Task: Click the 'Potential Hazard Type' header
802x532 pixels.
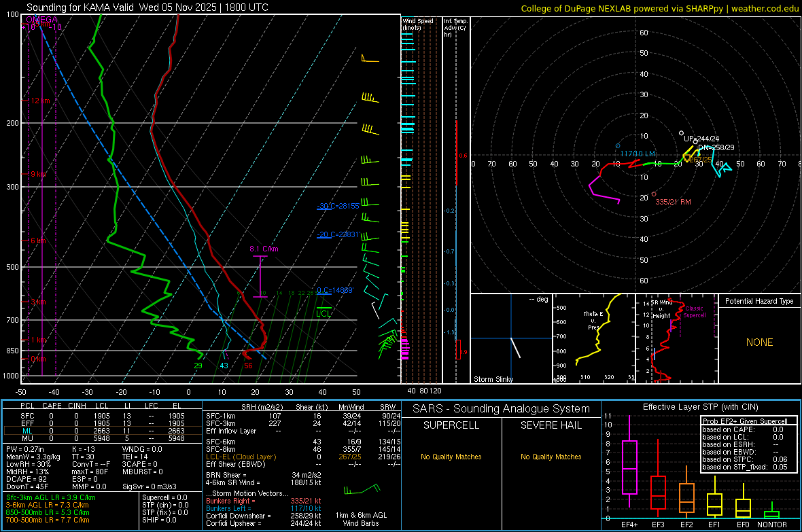Action: click(x=759, y=301)
